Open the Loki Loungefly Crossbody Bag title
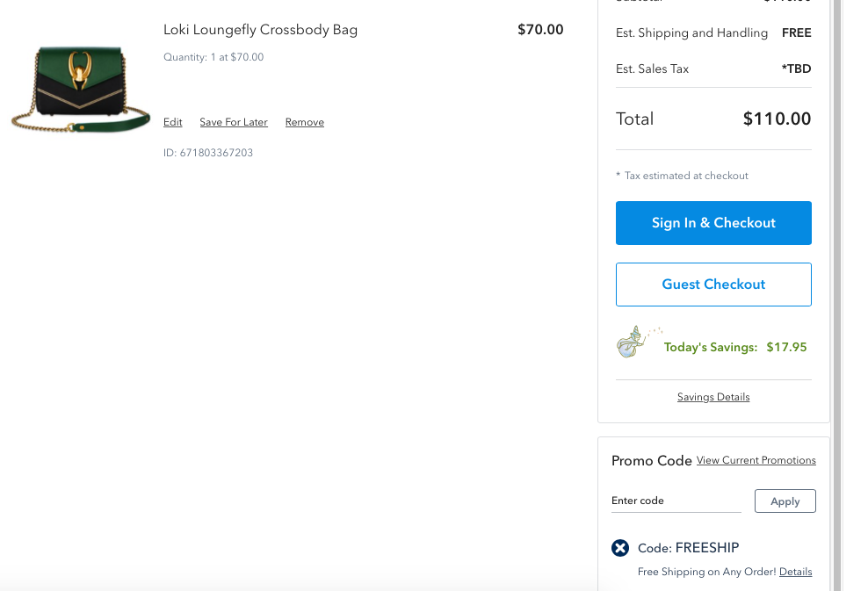Image resolution: width=868 pixels, height=591 pixels. pos(260,30)
